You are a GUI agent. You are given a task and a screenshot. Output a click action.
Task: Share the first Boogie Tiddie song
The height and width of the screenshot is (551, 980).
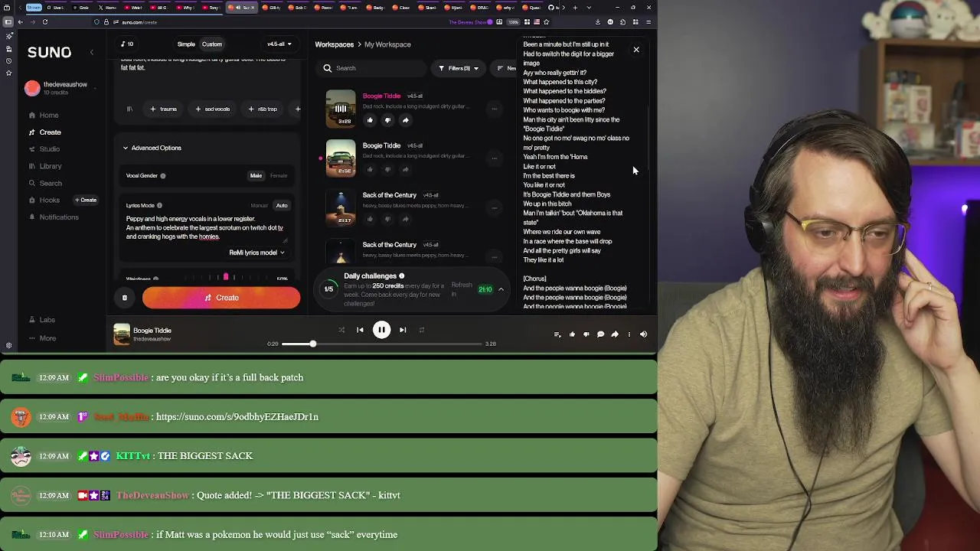pos(406,120)
